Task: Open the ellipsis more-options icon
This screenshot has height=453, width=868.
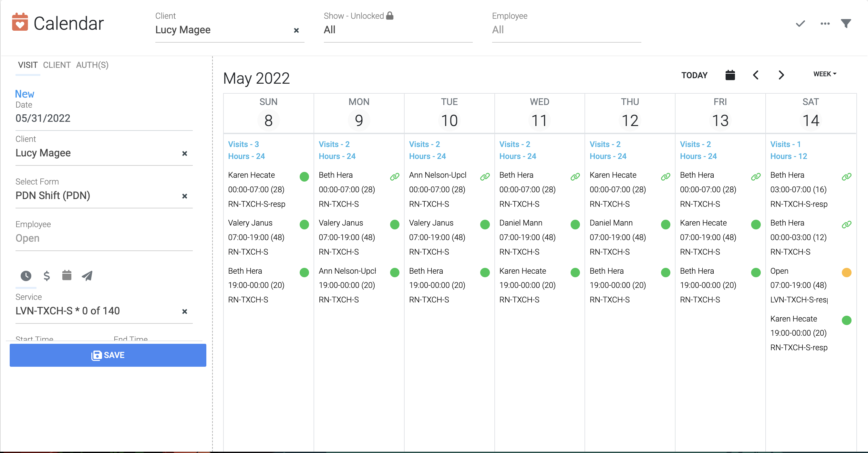Action: (x=825, y=24)
